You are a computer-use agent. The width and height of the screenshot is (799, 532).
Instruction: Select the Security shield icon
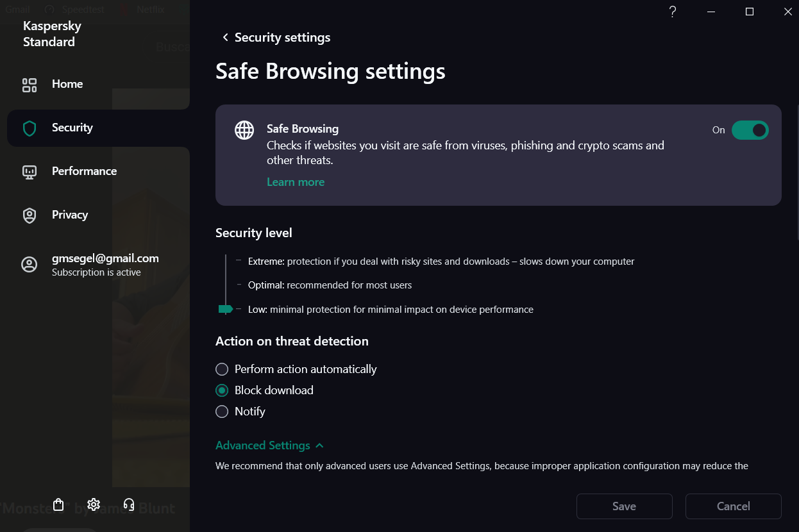point(29,128)
